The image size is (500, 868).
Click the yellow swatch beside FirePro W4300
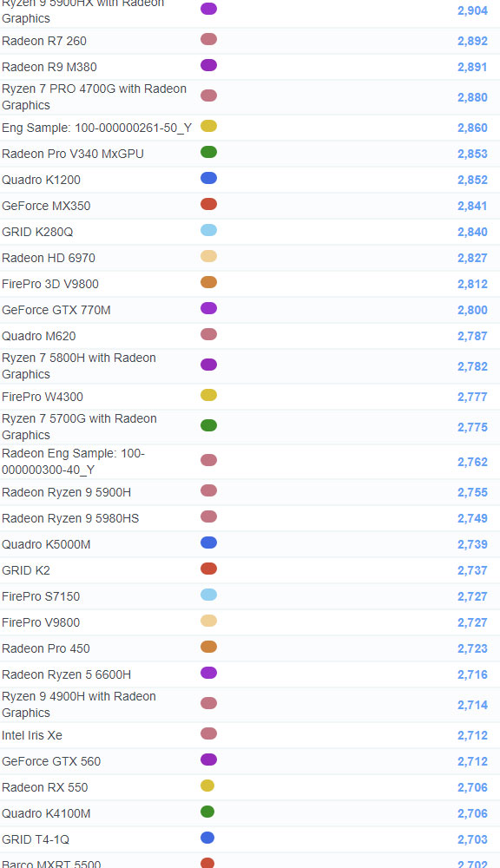(208, 395)
